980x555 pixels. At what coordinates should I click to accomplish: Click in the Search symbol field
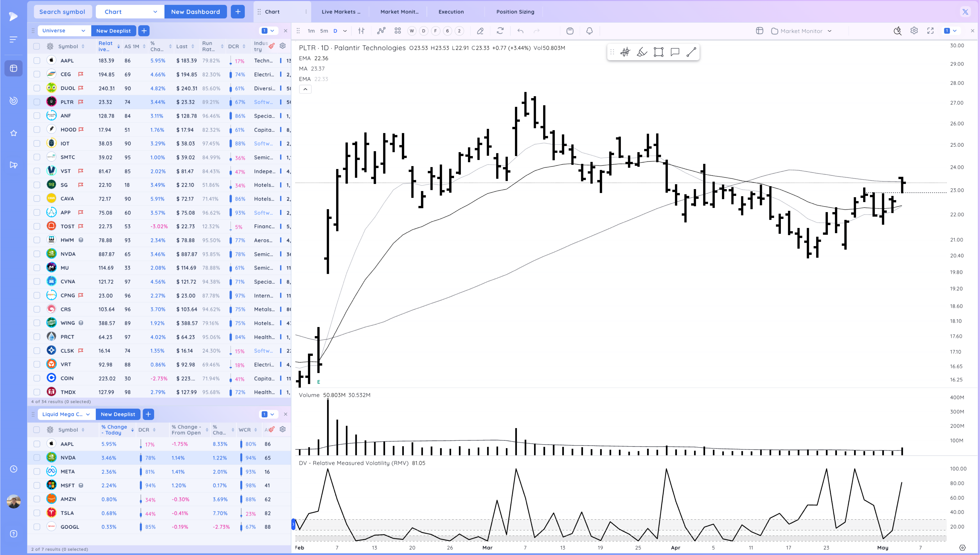pos(62,12)
